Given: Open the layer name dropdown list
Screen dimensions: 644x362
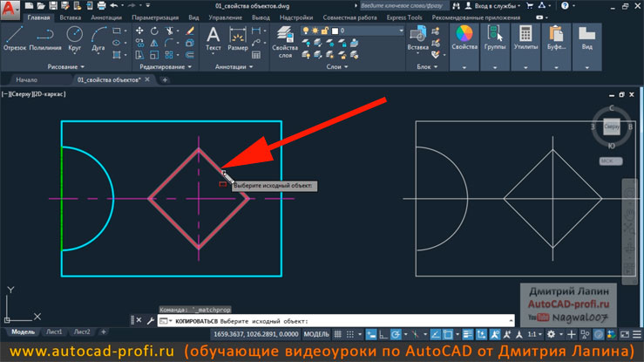Looking at the screenshot, I should (401, 31).
